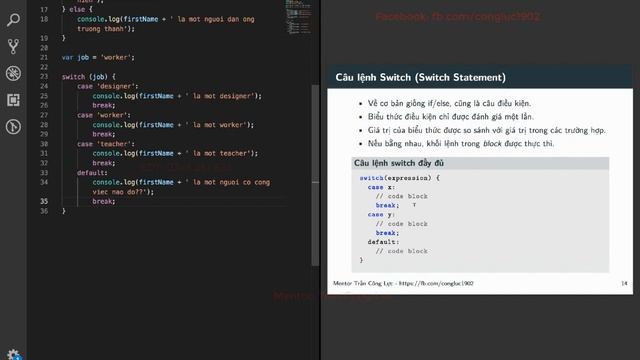Screen dimensions: 640x360
Task: Click line number 23 in gutter
Action: pyautogui.click(x=44, y=77)
